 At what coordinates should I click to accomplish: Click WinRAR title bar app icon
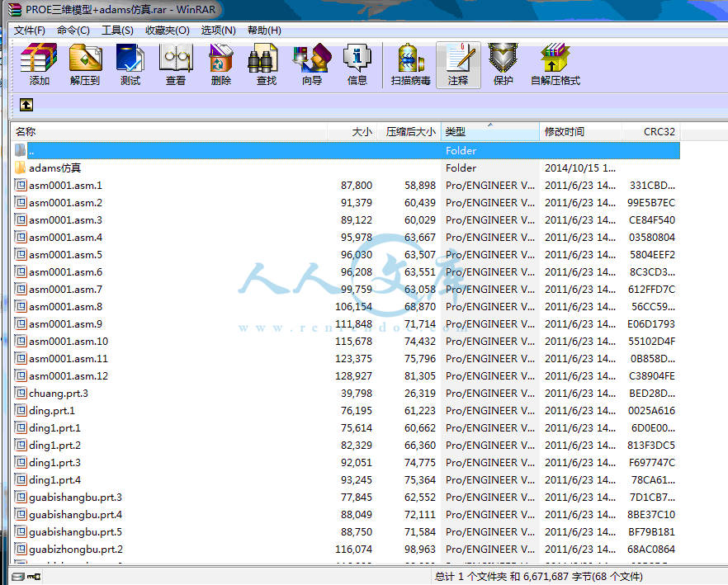(x=15, y=9)
